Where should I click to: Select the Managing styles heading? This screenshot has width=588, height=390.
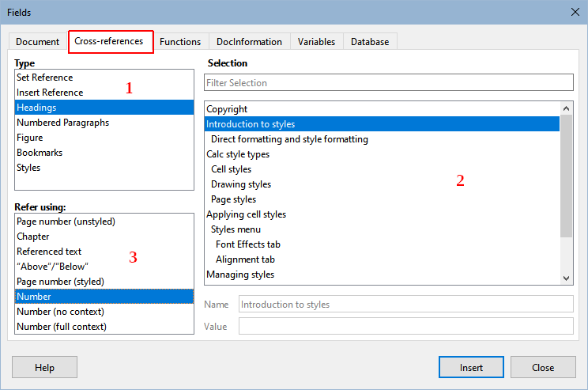(x=240, y=275)
